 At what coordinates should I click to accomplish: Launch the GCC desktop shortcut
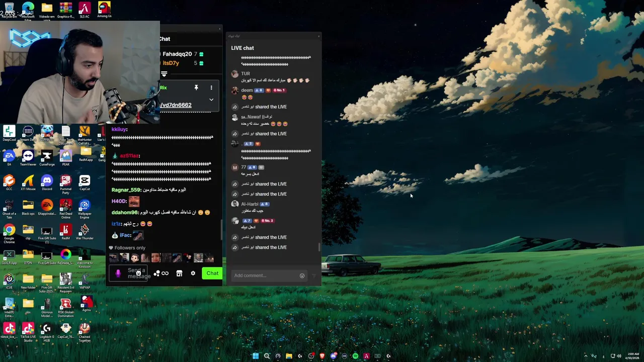9,183
